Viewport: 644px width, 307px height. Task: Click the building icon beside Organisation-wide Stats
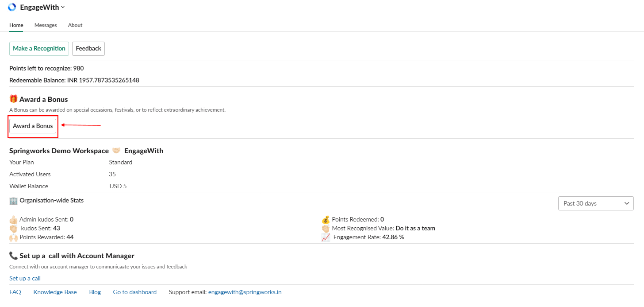coord(13,201)
